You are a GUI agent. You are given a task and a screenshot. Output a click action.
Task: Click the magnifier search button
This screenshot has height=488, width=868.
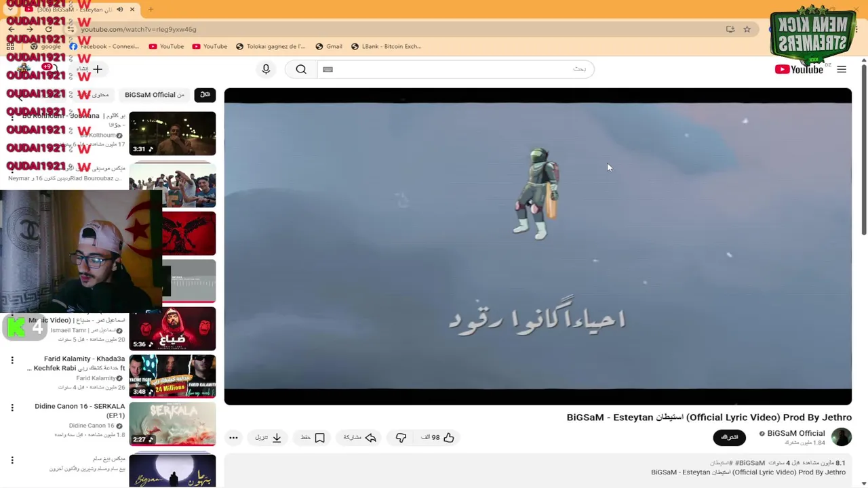point(301,69)
